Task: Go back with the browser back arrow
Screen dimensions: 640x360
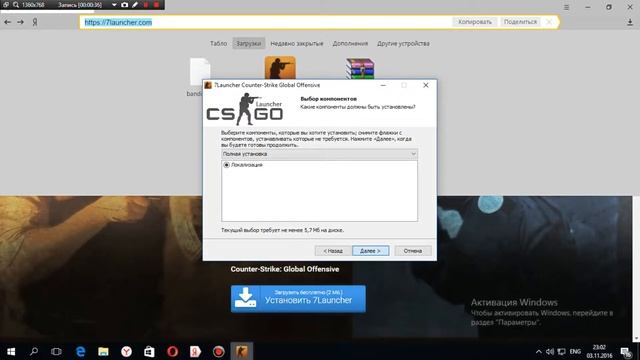Action: tap(7, 22)
